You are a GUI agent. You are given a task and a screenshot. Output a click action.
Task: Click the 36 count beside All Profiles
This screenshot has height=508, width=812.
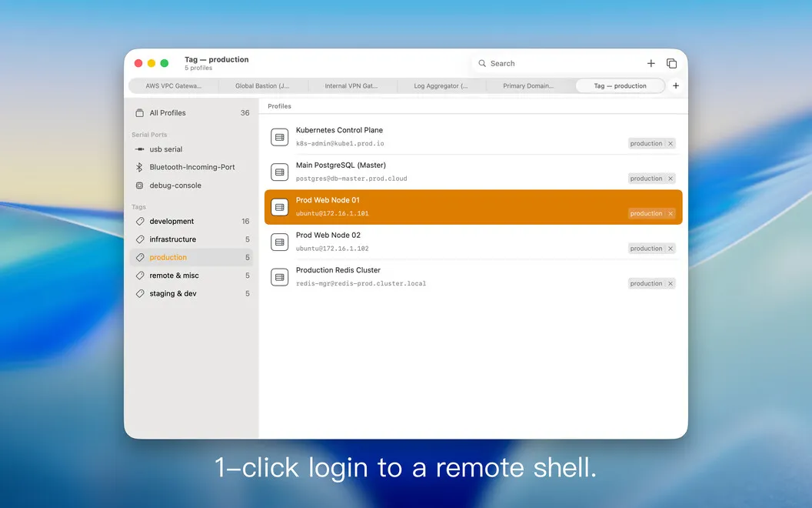pos(245,112)
